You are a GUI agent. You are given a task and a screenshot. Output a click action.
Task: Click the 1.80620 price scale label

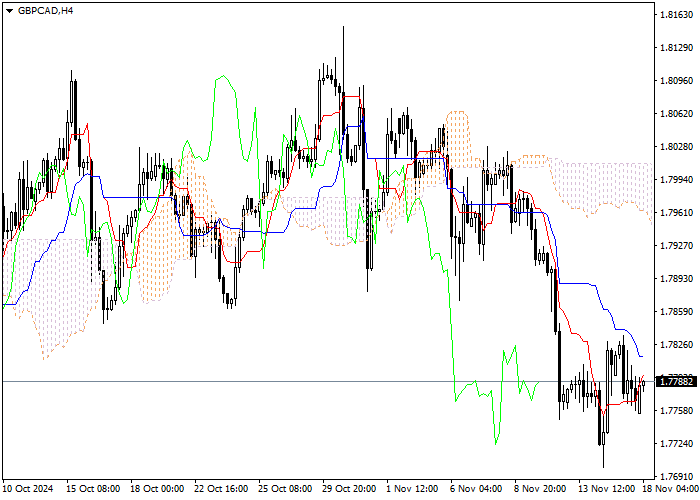coord(676,114)
